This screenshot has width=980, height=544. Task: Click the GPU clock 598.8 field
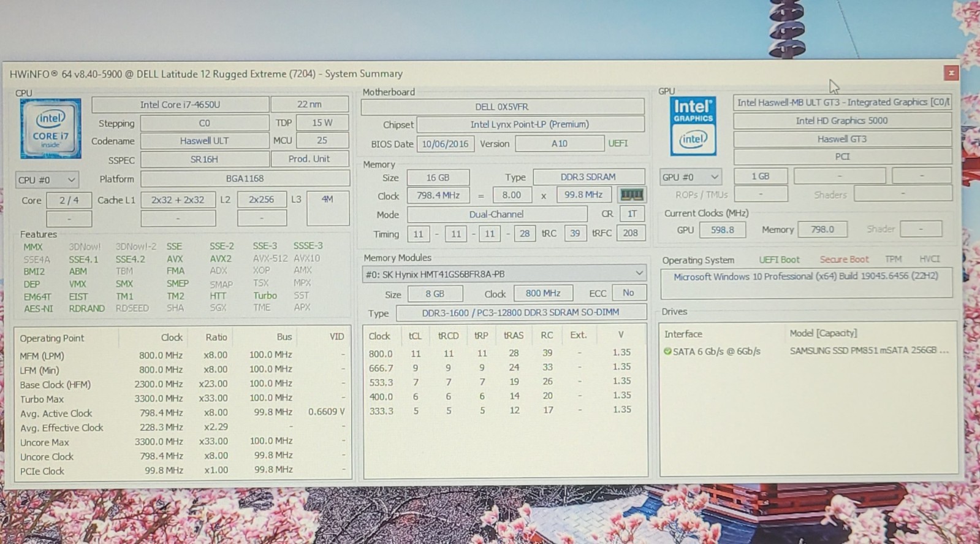[x=723, y=229]
